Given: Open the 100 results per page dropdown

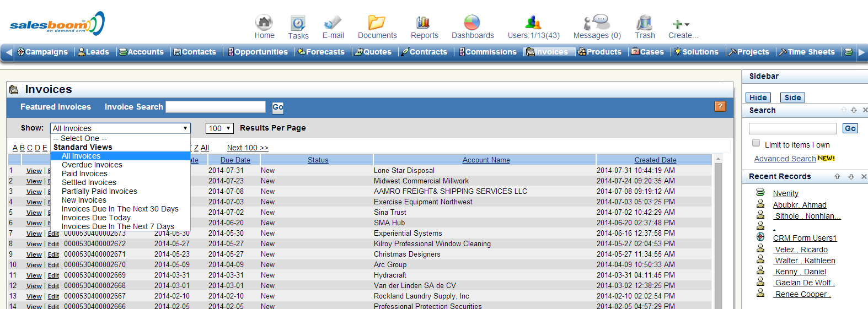Looking at the screenshot, I should pos(219,128).
